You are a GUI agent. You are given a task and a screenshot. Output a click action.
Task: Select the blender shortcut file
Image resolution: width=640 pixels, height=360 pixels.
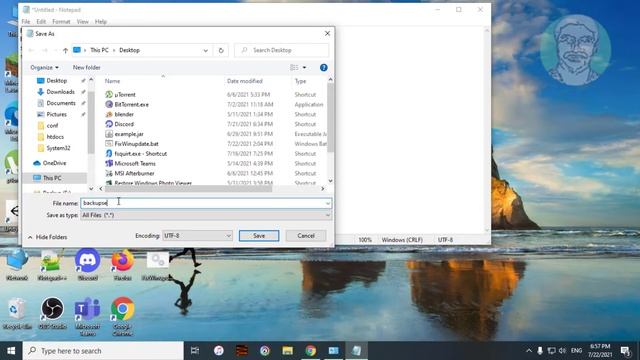tap(124, 114)
